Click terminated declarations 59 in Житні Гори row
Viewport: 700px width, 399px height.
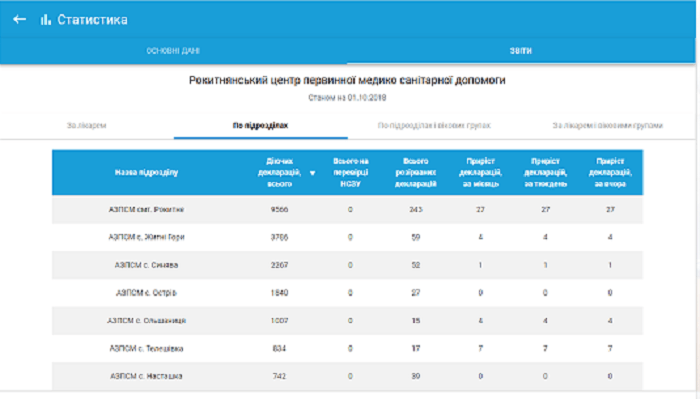coord(416,237)
